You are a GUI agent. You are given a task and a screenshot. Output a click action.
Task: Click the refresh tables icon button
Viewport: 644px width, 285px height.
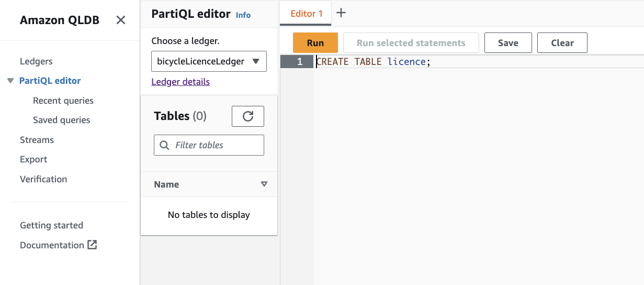pyautogui.click(x=248, y=116)
